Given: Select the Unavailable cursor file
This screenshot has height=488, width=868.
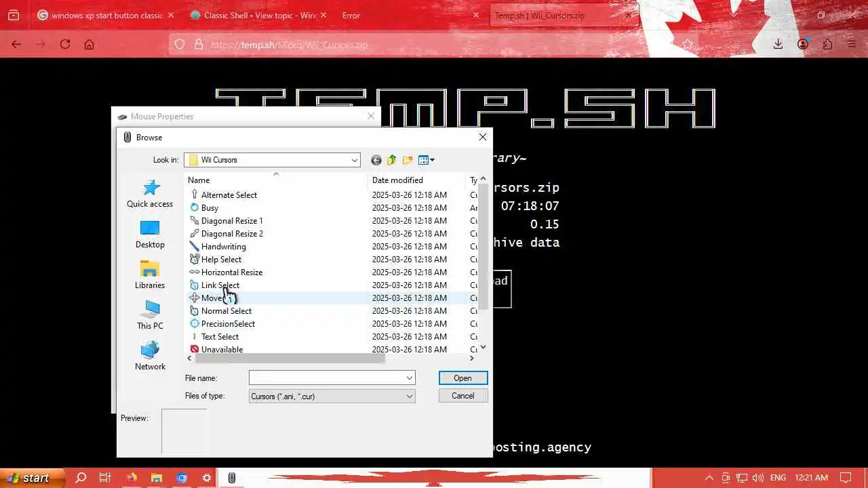Looking at the screenshot, I should 222,350.
